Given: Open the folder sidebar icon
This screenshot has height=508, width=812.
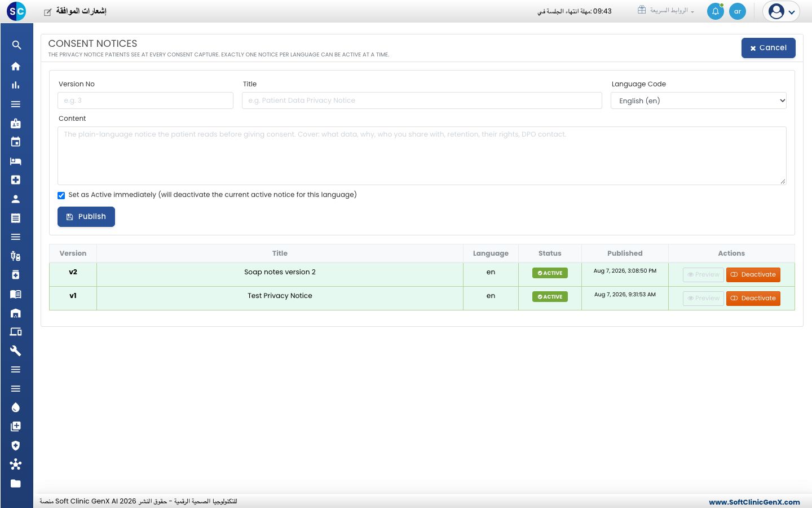Looking at the screenshot, I should click(x=16, y=484).
